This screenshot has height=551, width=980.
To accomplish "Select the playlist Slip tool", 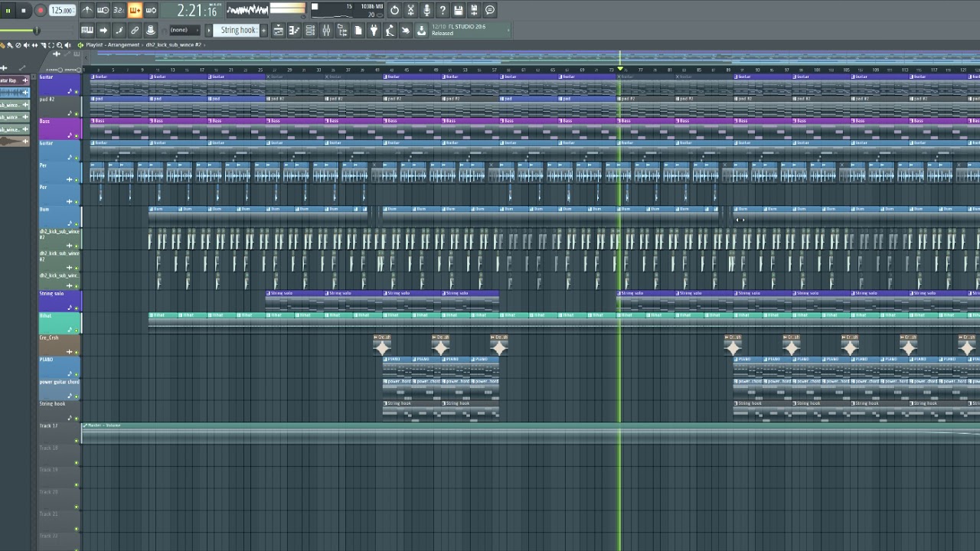I will (35, 45).
